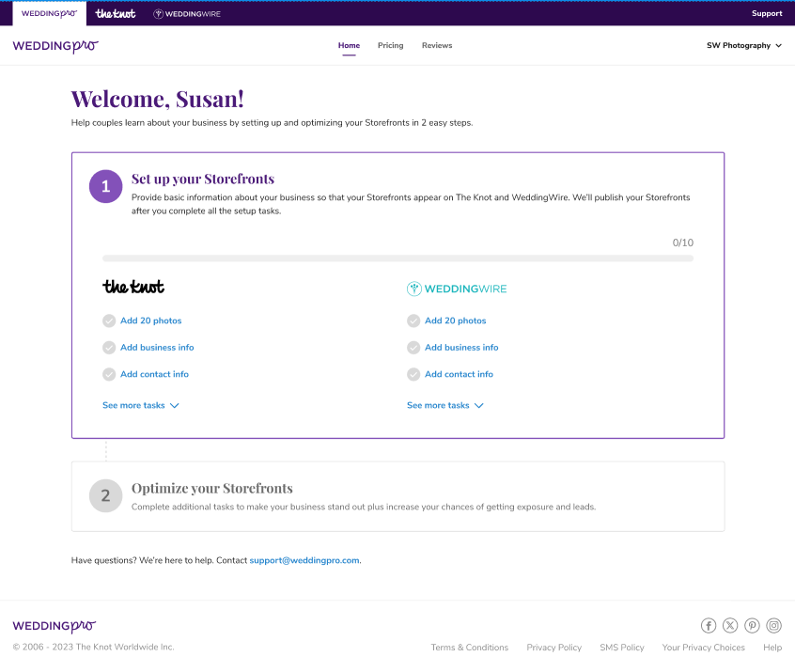Expand the Optimize your Storefronts step
795x672 pixels.
(398, 496)
